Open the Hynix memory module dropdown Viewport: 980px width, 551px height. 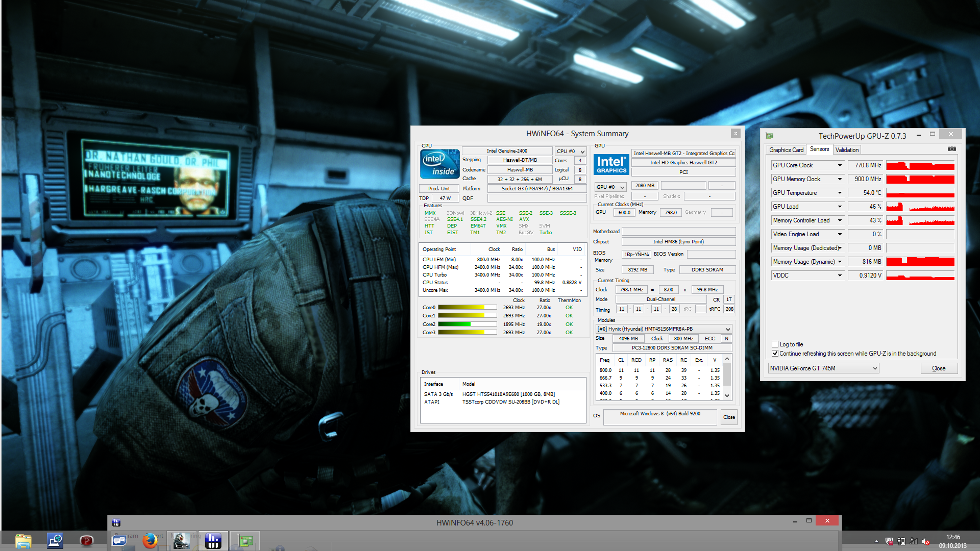(728, 329)
